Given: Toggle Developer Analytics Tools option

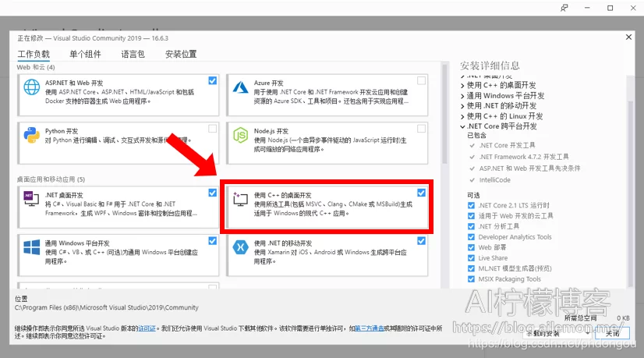Looking at the screenshot, I should tap(471, 237).
